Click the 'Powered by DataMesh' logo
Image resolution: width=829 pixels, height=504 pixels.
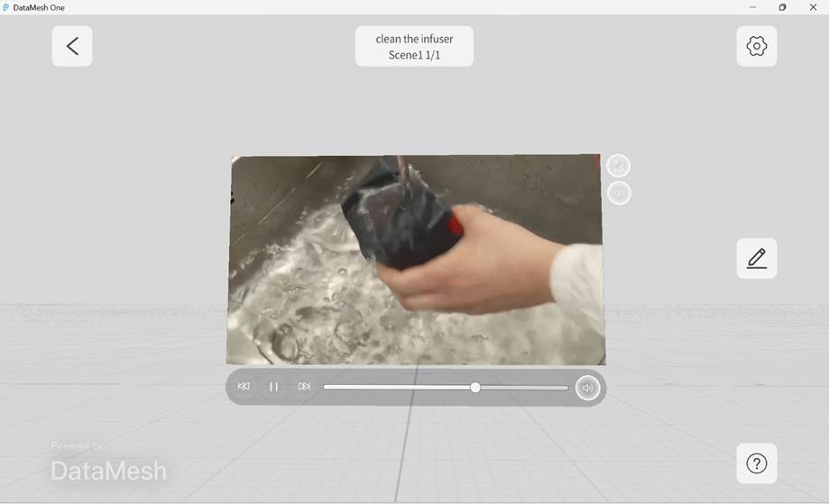pos(108,463)
